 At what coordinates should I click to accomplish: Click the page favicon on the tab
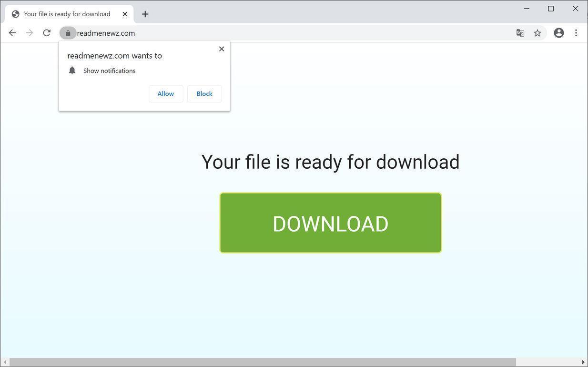pos(15,14)
